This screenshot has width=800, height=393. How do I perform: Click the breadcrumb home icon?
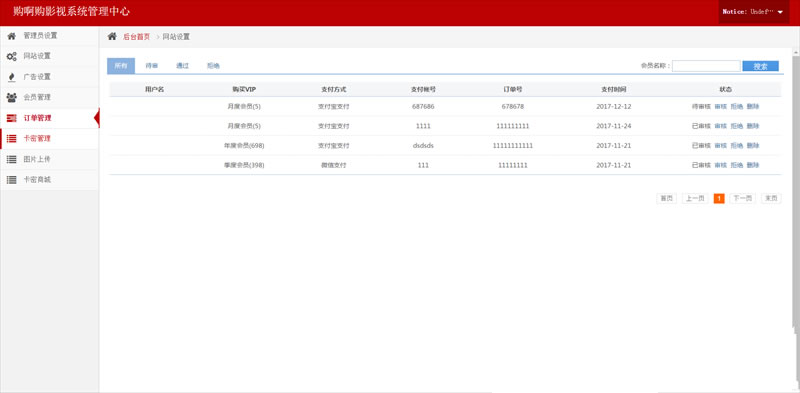tap(112, 36)
